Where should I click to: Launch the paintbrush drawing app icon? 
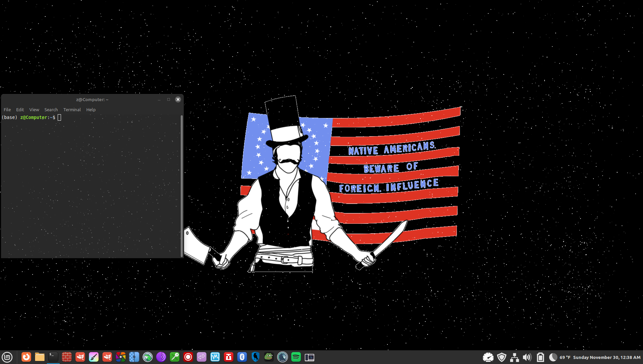(94, 357)
